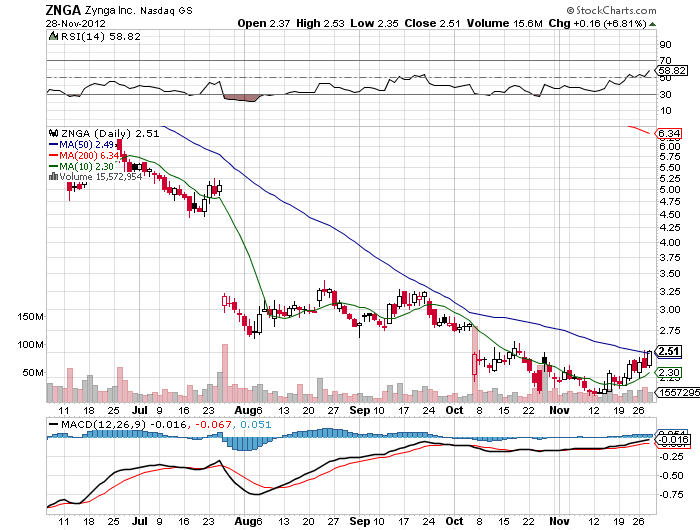Click the 90 level on the RSI axis
The image size is (700, 530).
[x=665, y=45]
